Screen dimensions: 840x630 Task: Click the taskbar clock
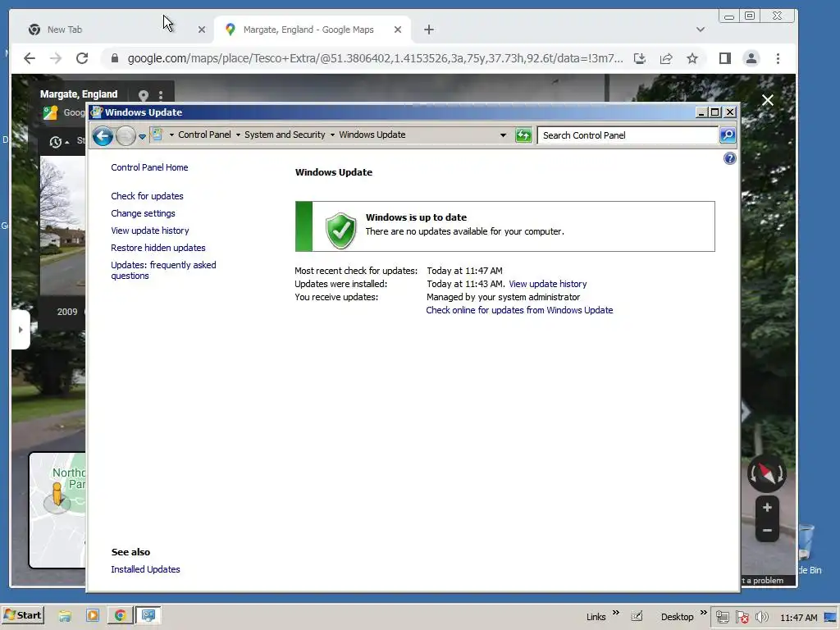pos(799,618)
